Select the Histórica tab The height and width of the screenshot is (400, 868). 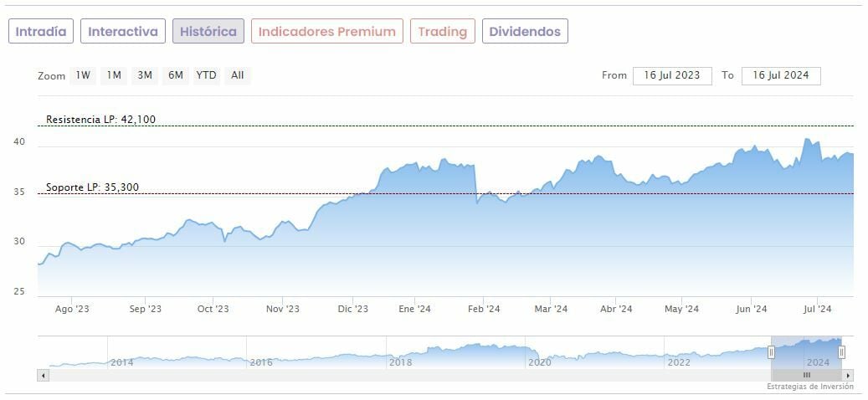[x=208, y=32]
